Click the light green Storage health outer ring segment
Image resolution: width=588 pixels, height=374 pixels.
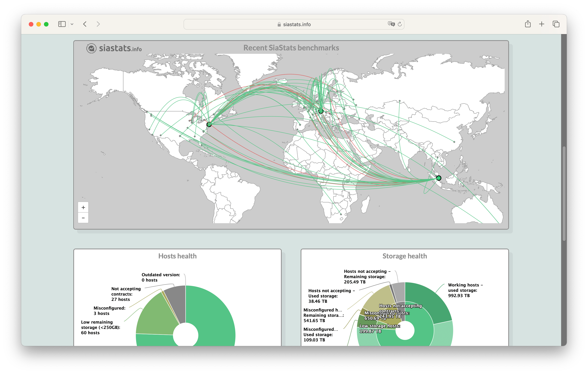pos(443,333)
